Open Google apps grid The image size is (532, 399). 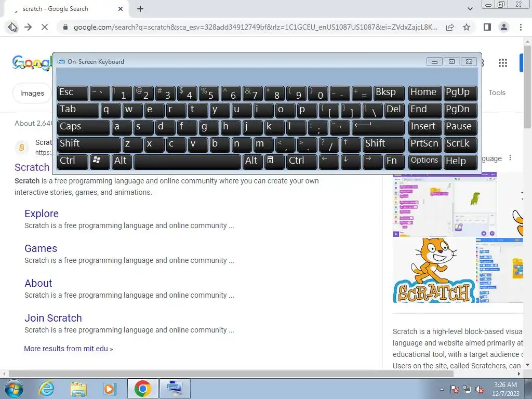[503, 63]
